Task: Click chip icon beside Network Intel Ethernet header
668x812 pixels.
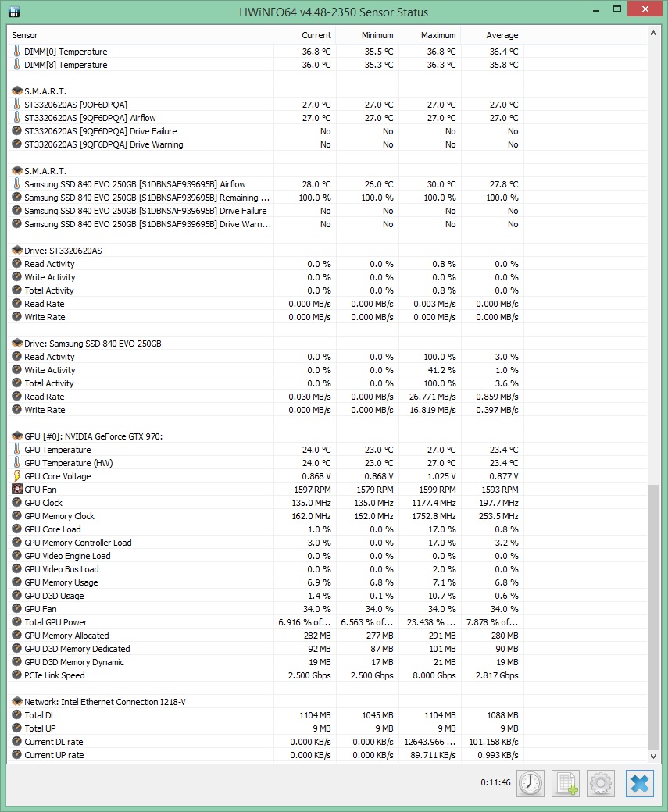Action: point(16,702)
